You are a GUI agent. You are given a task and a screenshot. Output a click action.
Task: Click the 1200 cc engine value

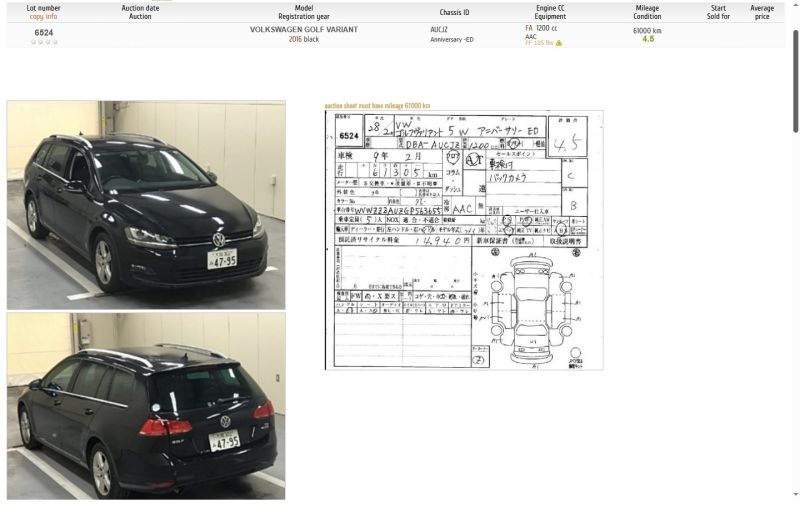click(x=546, y=28)
